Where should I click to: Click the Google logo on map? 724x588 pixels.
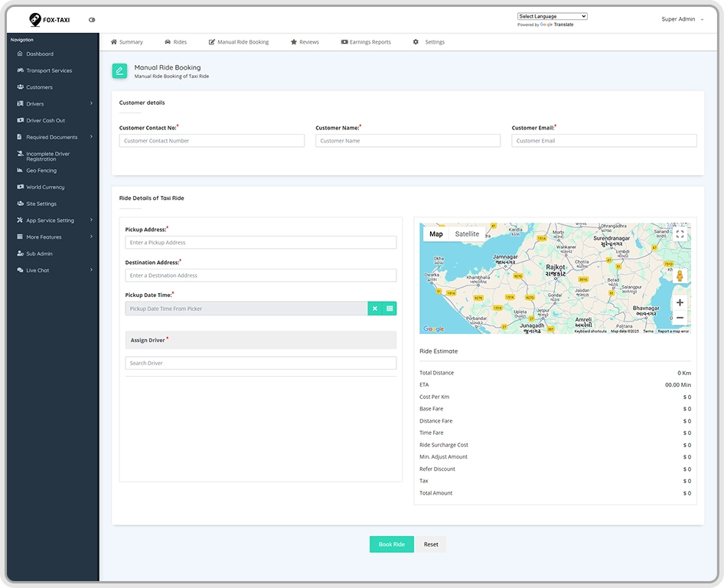434,329
